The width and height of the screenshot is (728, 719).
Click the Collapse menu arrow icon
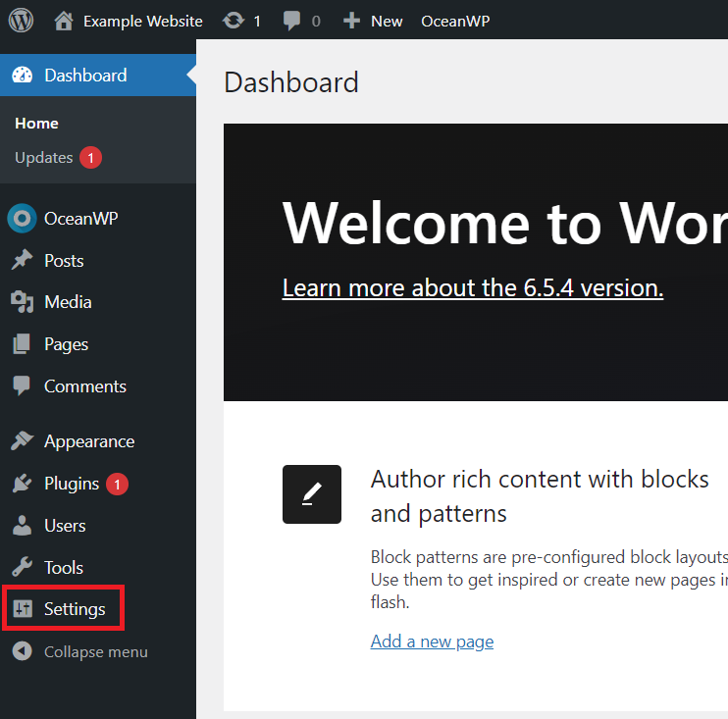[22, 650]
